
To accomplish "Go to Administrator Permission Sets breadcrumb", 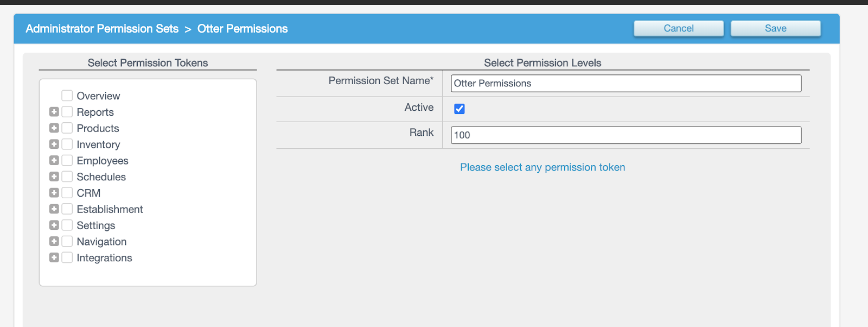I will coord(102,29).
